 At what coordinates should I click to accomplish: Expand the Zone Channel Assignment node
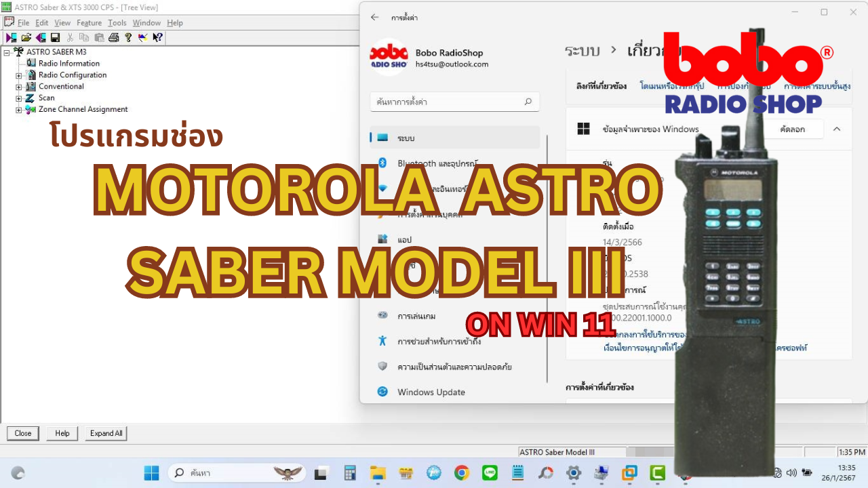click(19, 110)
